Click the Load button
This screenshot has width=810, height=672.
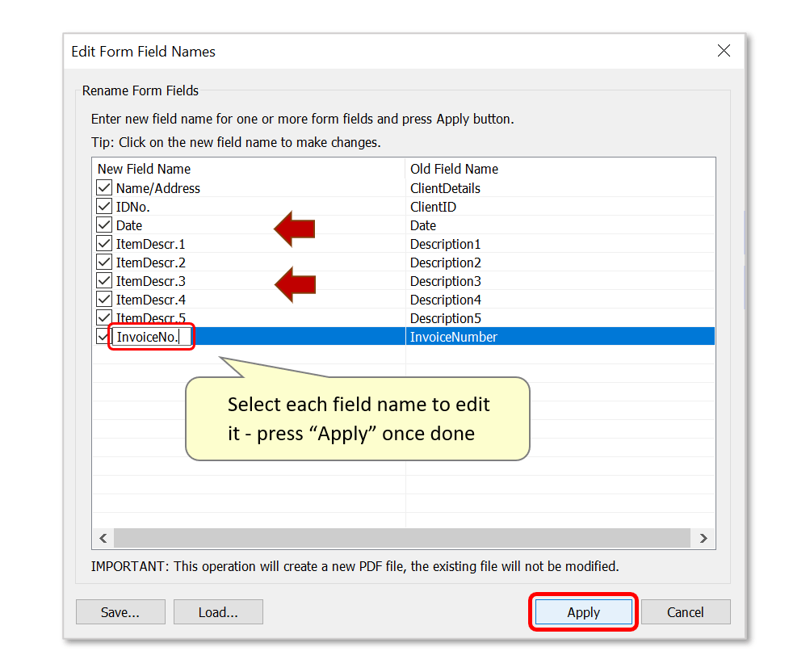(x=217, y=611)
